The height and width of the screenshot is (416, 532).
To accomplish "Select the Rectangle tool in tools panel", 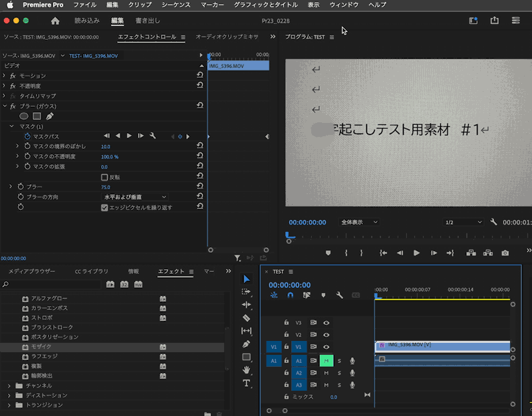I will (246, 357).
